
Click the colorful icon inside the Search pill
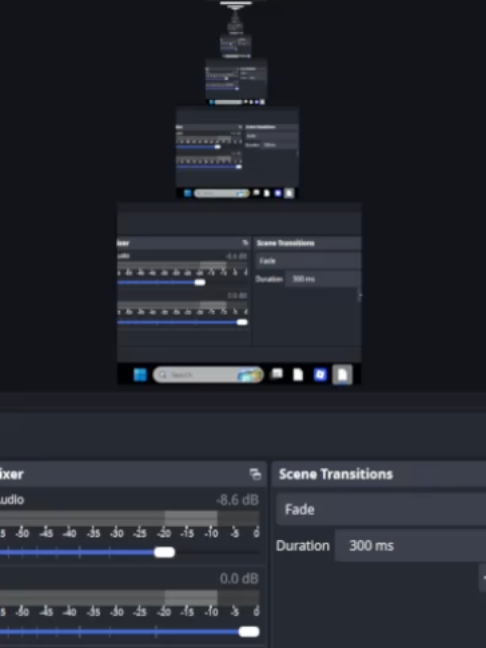250,375
